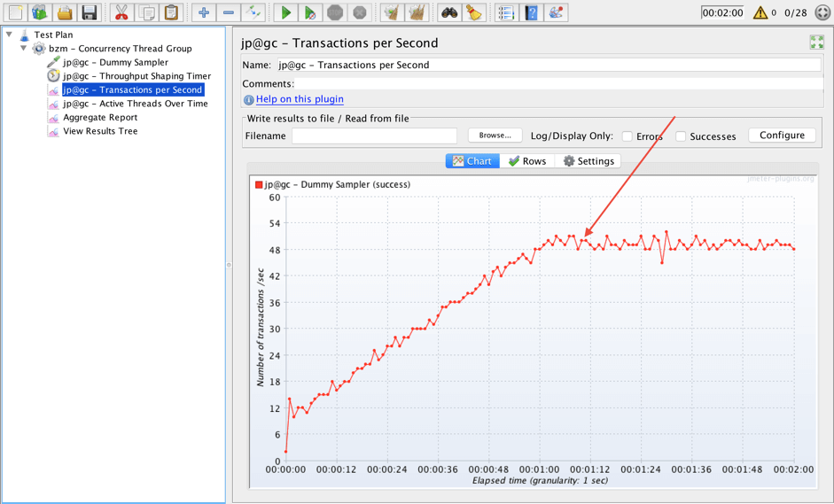Viewport: 834px width, 504px height.
Task: Open the Templates icon
Action: 39,12
